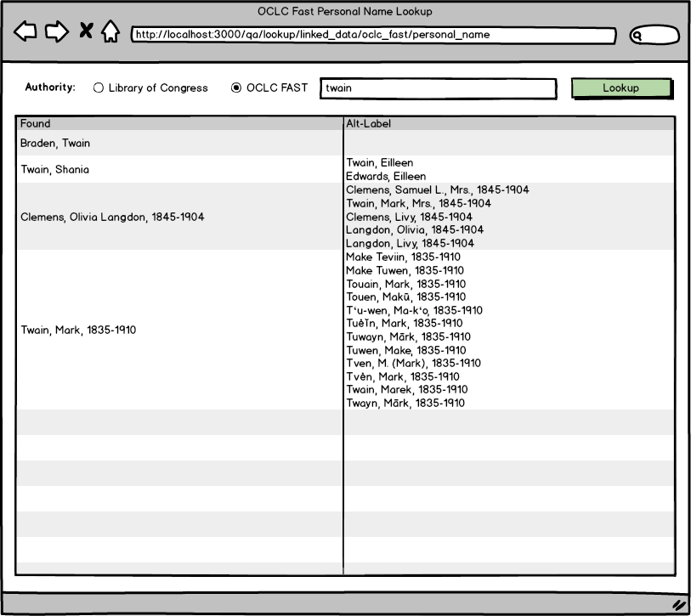
Task: Click alt-label Touain, Mark, 1835-1910
Action: (406, 284)
